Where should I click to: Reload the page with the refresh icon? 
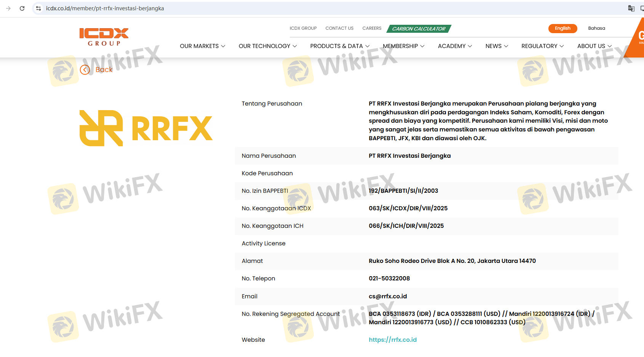[22, 8]
